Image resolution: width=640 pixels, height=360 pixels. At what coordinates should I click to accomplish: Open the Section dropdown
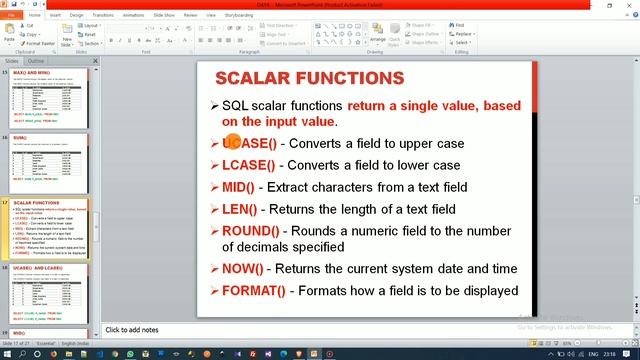pyautogui.click(x=89, y=43)
